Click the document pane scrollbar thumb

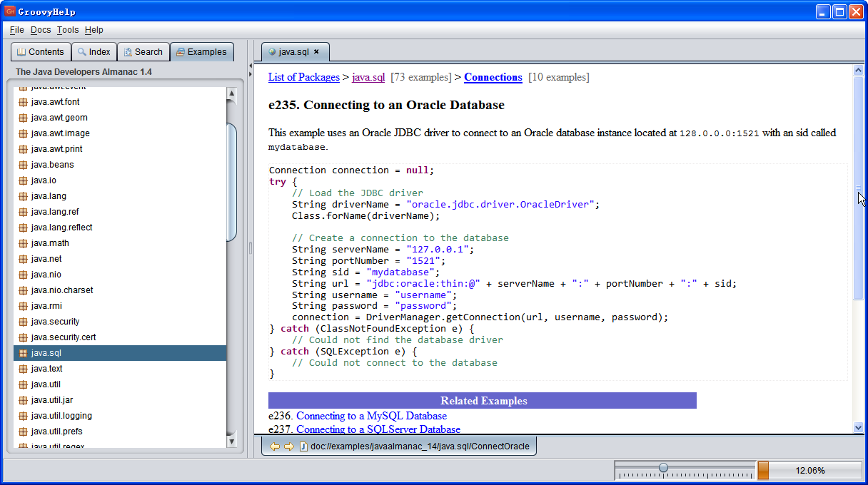pyautogui.click(x=858, y=188)
